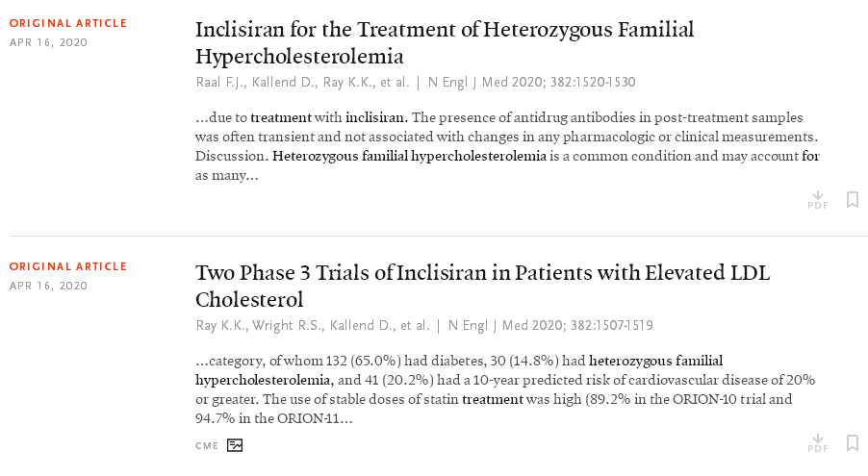Bookmark the Raal F.J. Inclisiran article
This screenshot has height=476, width=868.
(853, 200)
